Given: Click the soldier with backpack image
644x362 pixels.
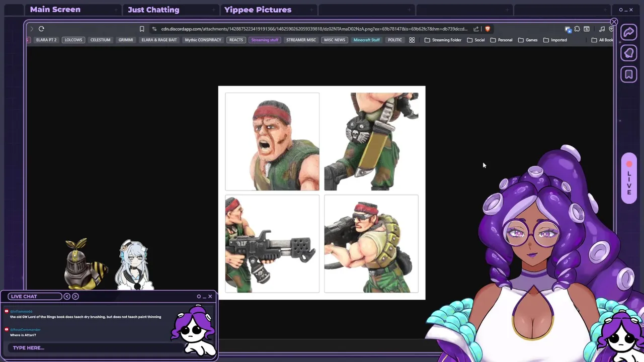Looking at the screenshot, I should [371, 244].
